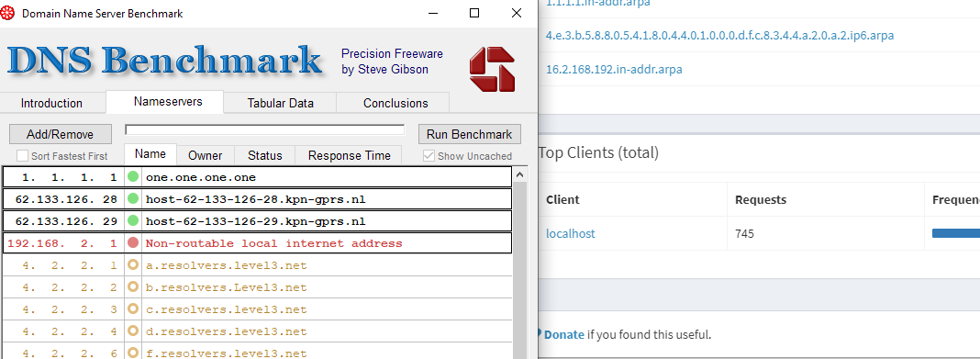Select the Owner sub-tab
Image resolution: width=980 pixels, height=359 pixels.
pos(205,156)
